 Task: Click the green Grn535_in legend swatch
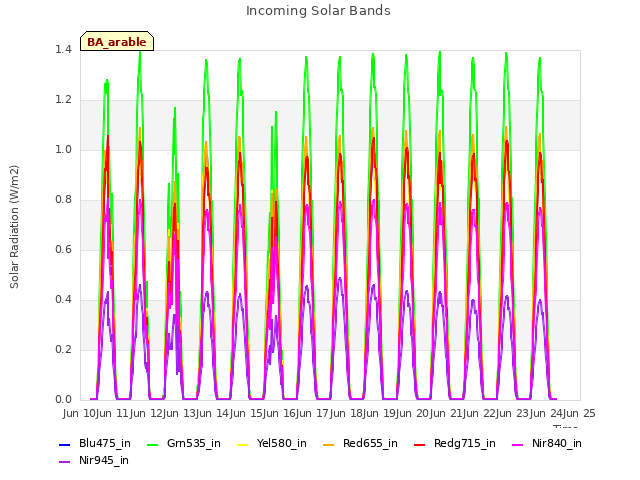coord(153,445)
